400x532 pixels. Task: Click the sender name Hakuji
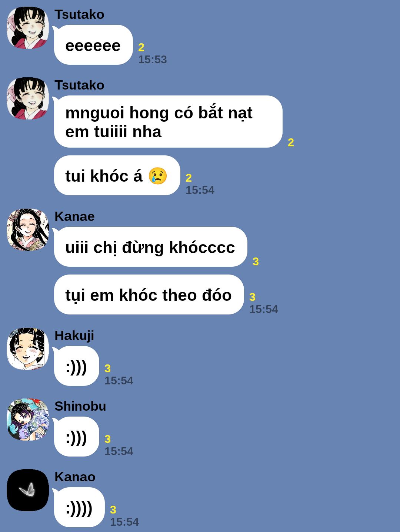click(74, 336)
